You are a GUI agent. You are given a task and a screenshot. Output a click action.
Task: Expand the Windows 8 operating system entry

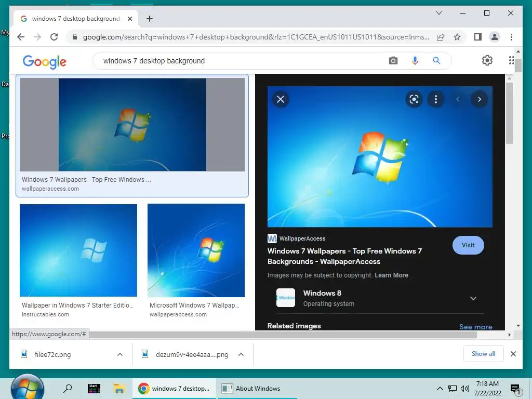tap(473, 298)
